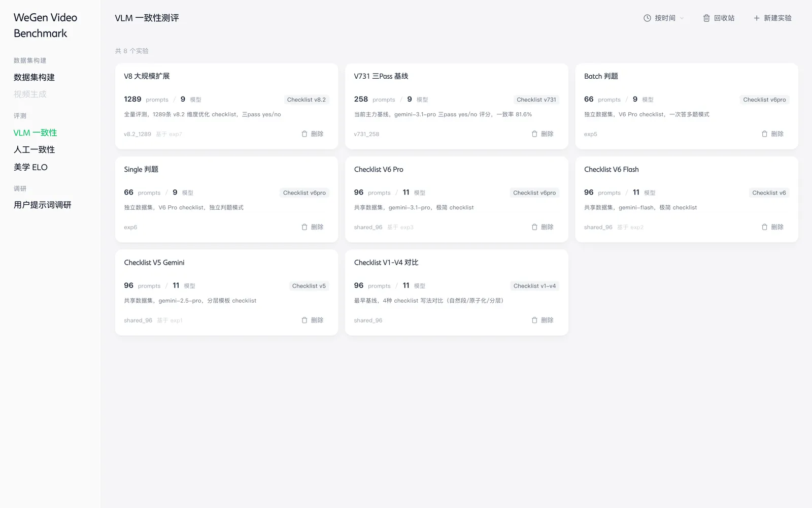Open the Batch 判题 experiment title

click(601, 76)
